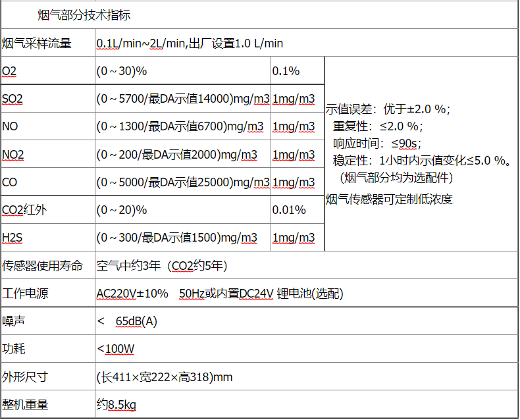Click the CO range value with 25000
520x420 pixels.
pos(183,183)
